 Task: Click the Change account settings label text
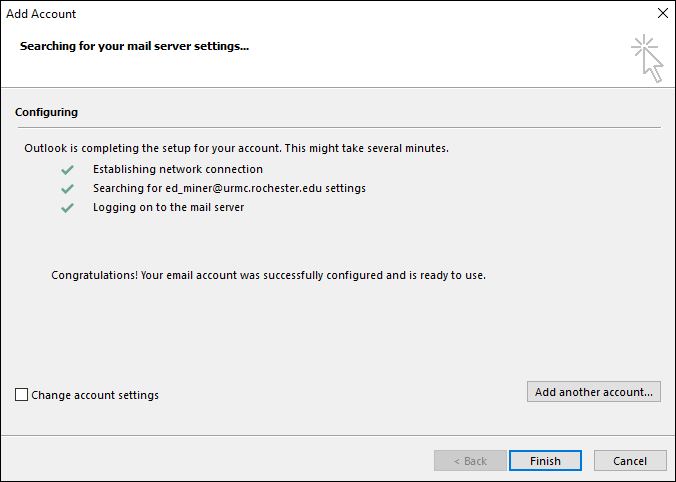95,395
